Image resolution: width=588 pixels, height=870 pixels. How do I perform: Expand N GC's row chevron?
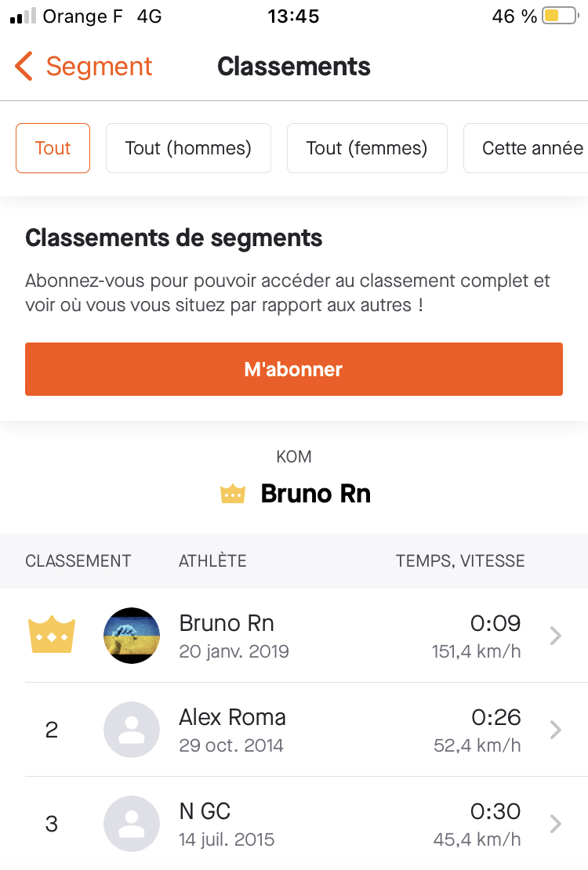click(556, 824)
